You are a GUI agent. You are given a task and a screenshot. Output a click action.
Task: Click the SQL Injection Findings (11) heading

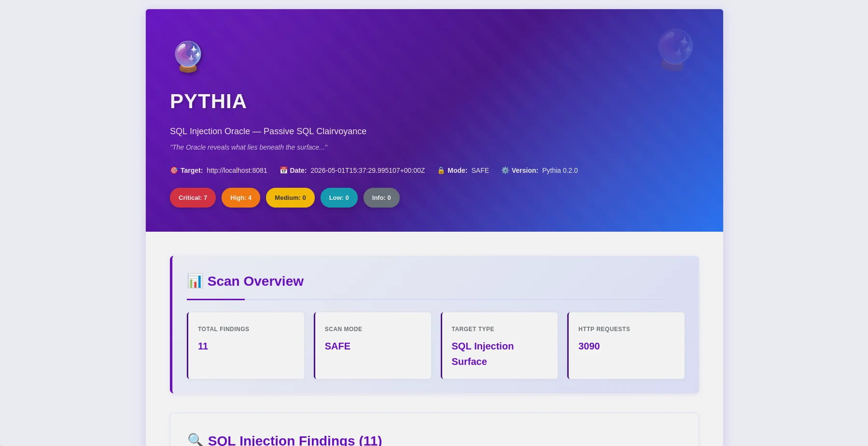pos(295,440)
